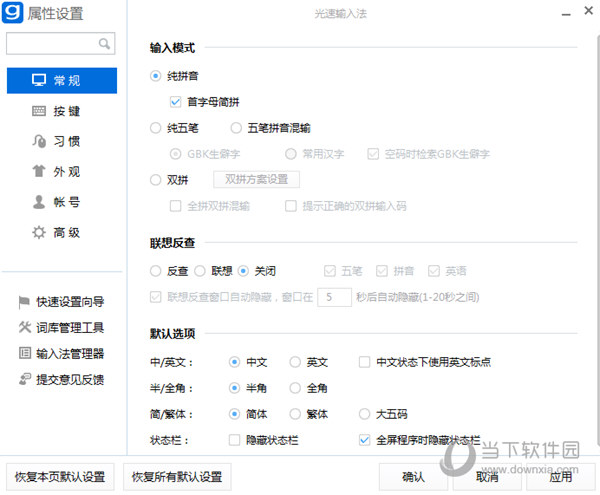This screenshot has width=600, height=495.
Task: Open the 外观 settings tab
Action: pos(62,171)
